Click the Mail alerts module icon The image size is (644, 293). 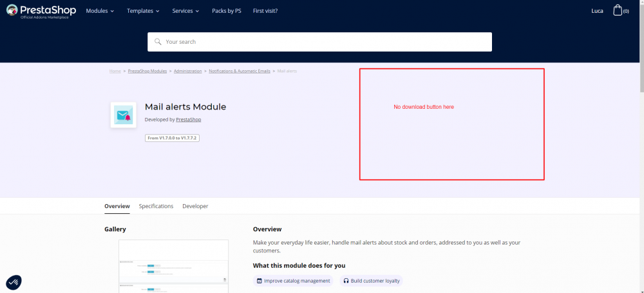(123, 115)
